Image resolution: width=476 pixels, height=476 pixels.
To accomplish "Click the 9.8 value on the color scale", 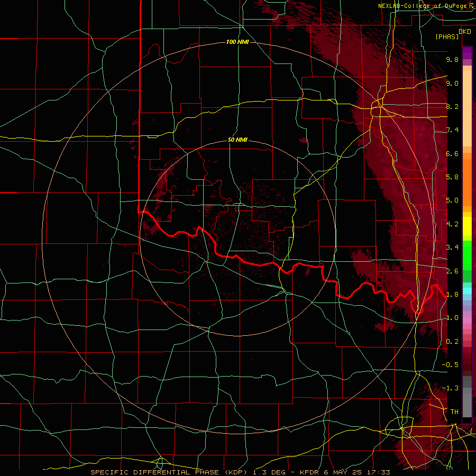I will [x=452, y=59].
